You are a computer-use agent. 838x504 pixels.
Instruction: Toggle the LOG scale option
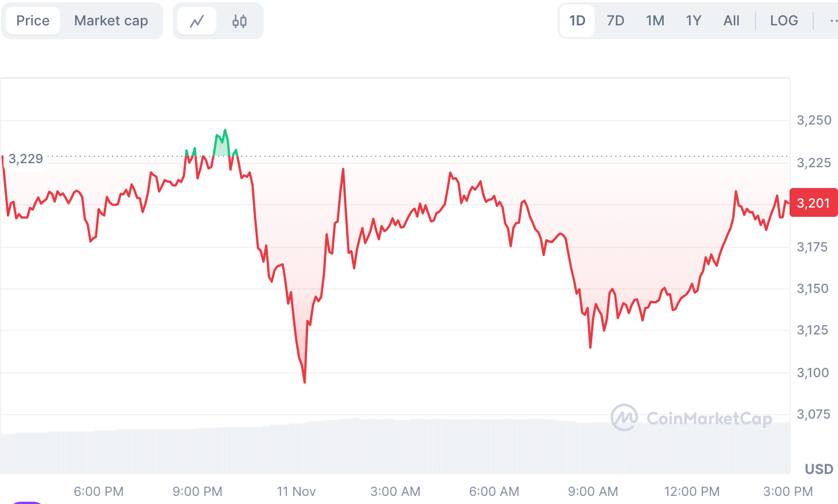click(x=784, y=21)
